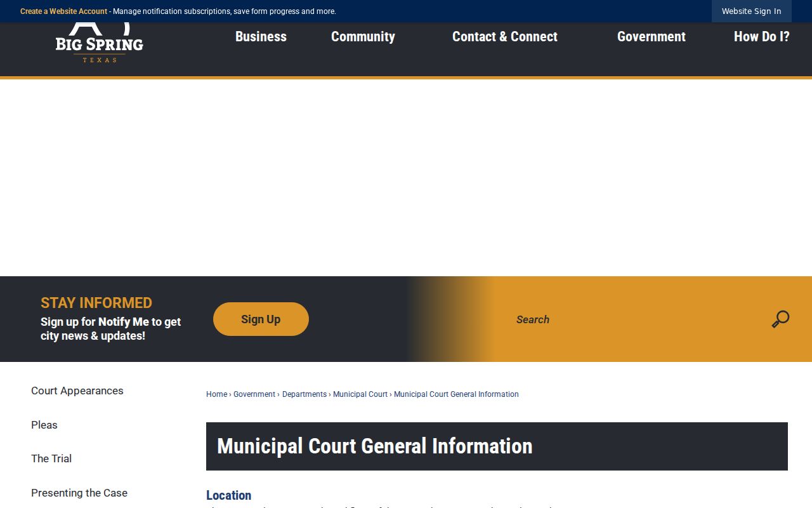
Task: Click Create a Website Account link
Action: 63,11
